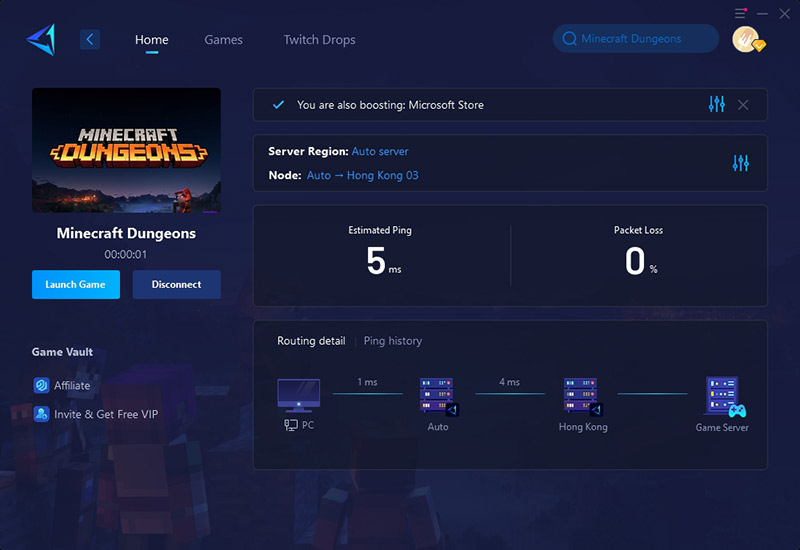Click the Auto → Hong Kong 03 node link
This screenshot has width=800, height=550.
[x=363, y=176]
